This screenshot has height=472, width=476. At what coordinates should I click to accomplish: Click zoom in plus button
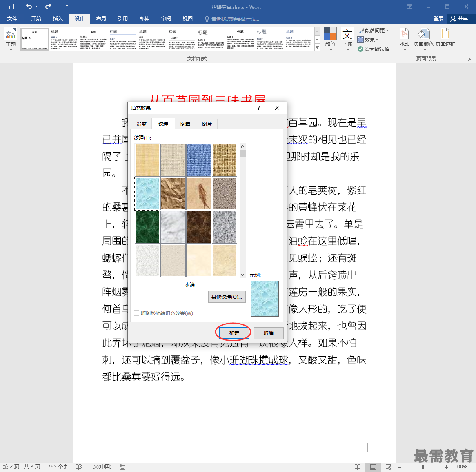click(447, 467)
